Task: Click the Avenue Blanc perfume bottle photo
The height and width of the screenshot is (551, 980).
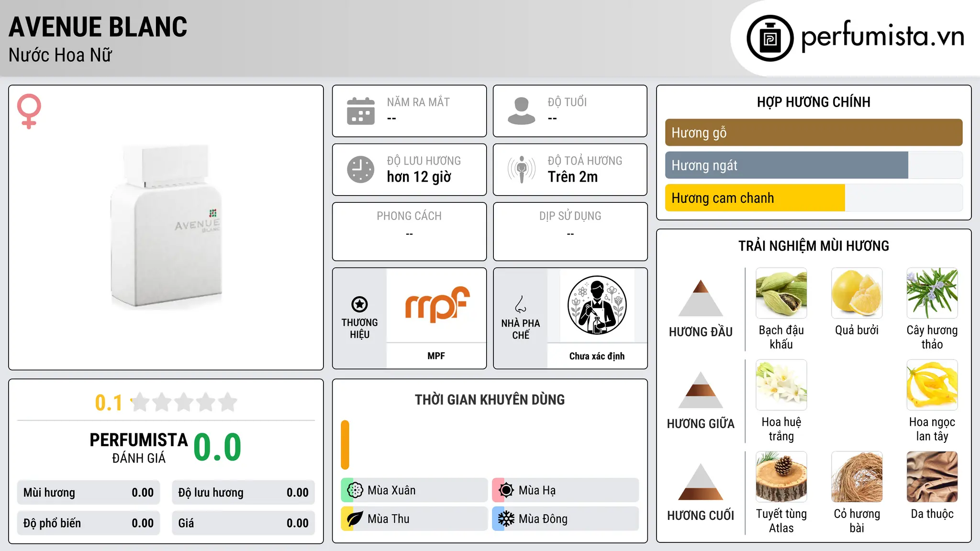Action: coord(166,226)
